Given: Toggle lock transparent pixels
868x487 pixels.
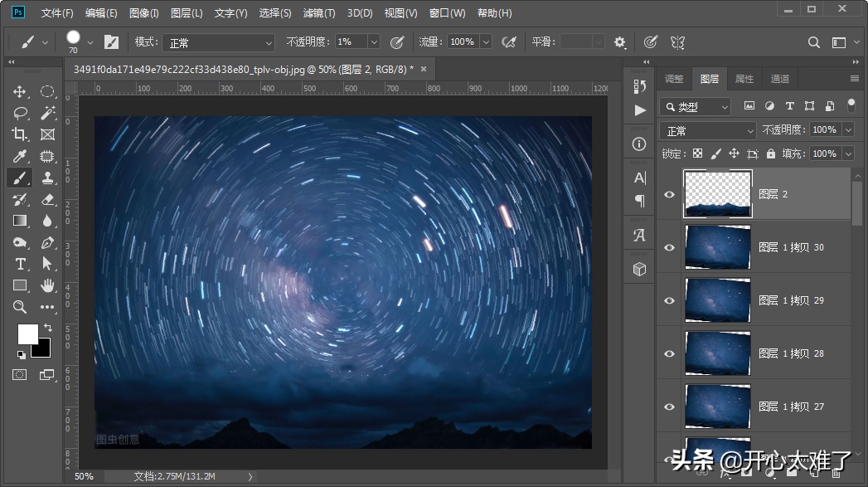Looking at the screenshot, I should click(x=697, y=153).
